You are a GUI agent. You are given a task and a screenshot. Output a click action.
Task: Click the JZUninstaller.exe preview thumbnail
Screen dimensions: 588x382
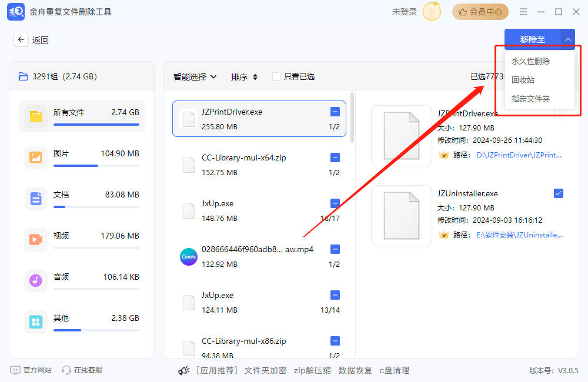tap(402, 216)
